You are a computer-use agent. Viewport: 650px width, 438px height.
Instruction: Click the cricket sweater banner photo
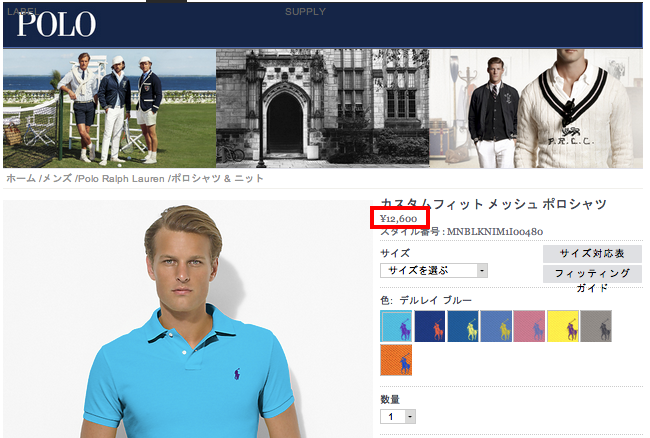click(536, 109)
